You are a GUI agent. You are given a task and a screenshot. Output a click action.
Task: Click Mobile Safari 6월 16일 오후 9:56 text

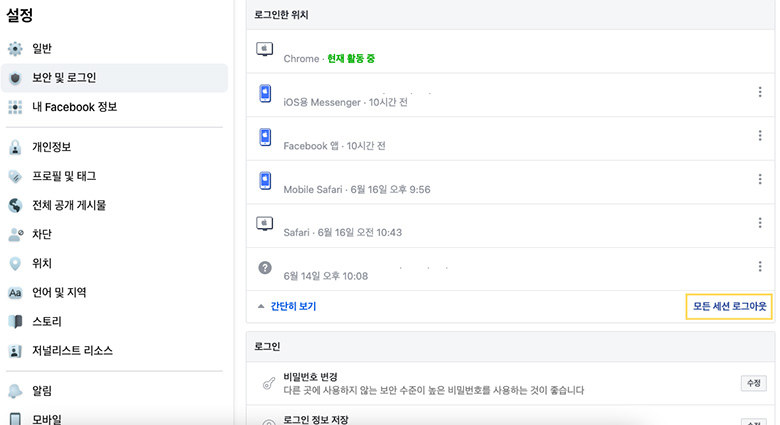[357, 190]
